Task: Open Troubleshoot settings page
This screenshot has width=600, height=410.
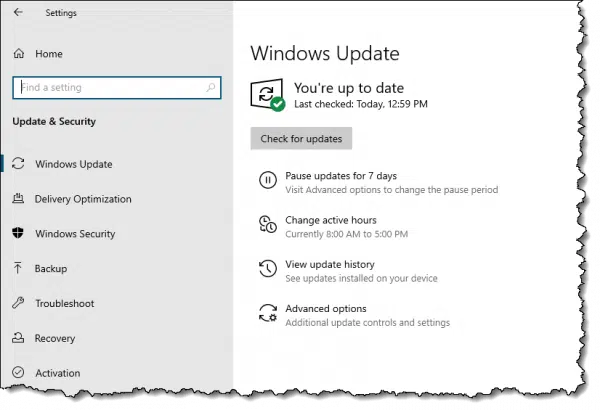Action: pyautogui.click(x=65, y=304)
